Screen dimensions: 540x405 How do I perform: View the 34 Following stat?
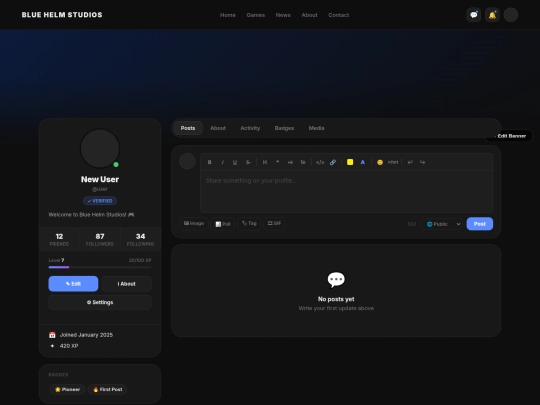[x=141, y=239]
